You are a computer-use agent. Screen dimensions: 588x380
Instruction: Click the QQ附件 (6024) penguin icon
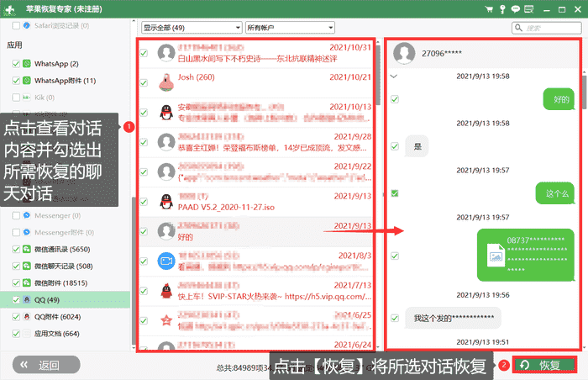tap(27, 317)
